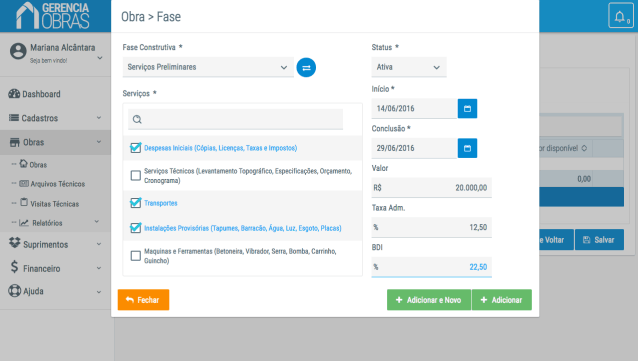Image resolution: width=638 pixels, height=361 pixels.
Task: Click the Salvar button in background page
Action: pyautogui.click(x=599, y=240)
